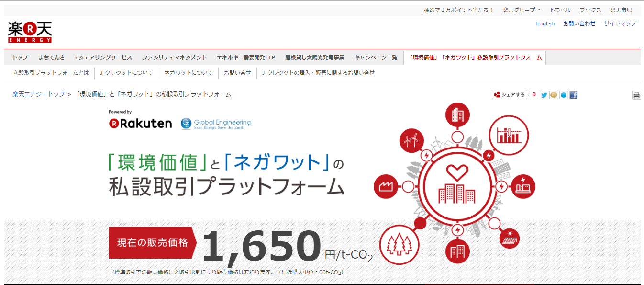Image resolution: width=644 pixels, height=285 pixels.
Task: Open the キャンペーン一覧 tab
Action: (376, 57)
